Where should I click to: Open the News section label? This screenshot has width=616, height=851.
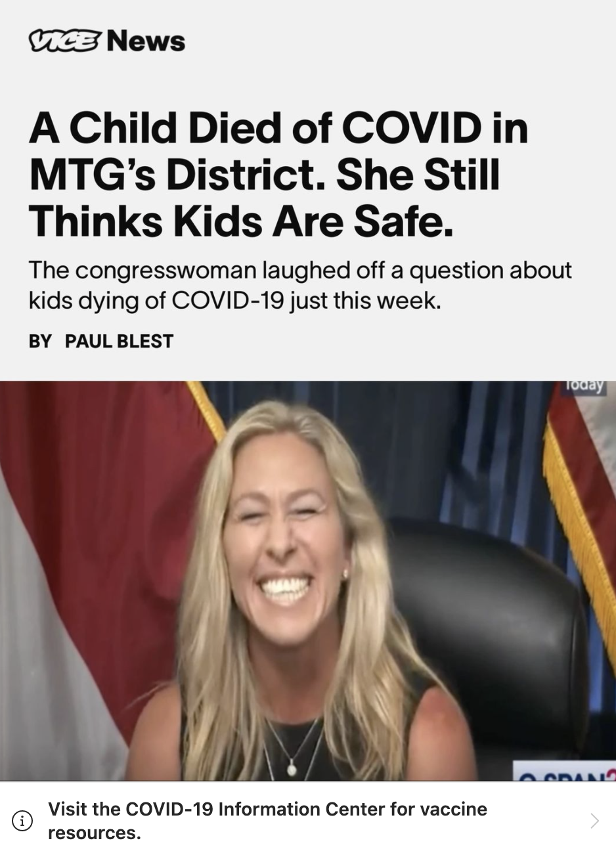145,41
